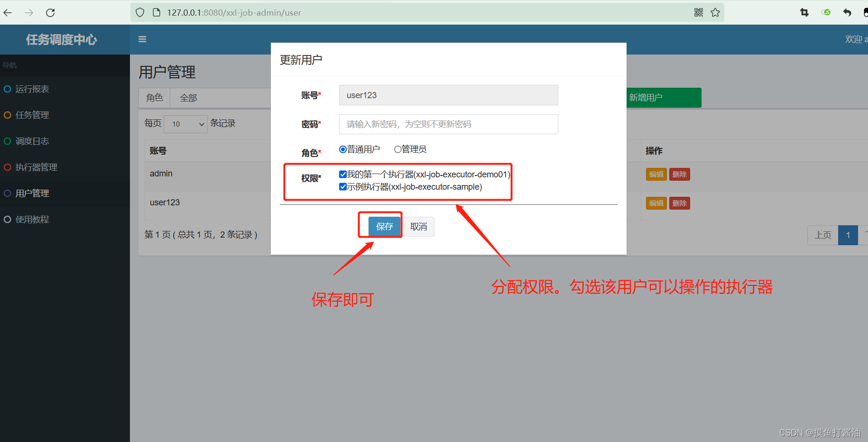
Task: Open 调度日志 in the sidebar
Action: (x=65, y=141)
